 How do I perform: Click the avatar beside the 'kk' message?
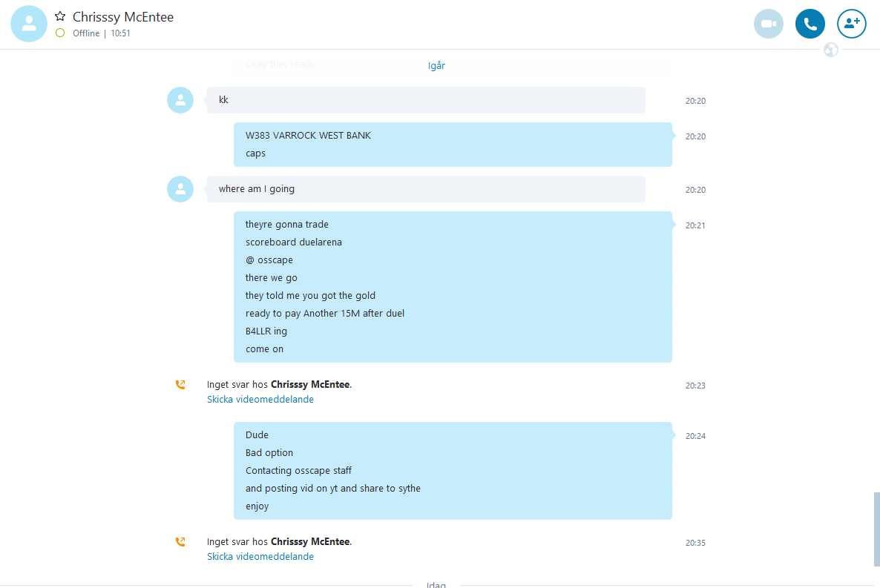click(180, 100)
